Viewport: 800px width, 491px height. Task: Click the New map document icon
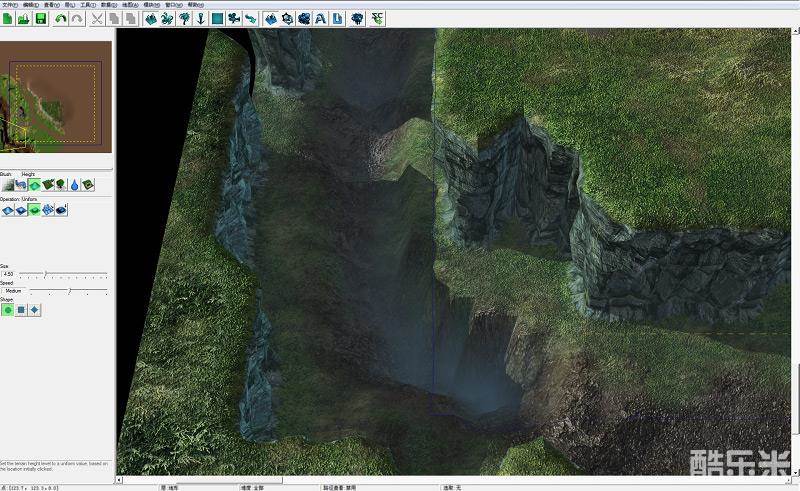(8, 19)
